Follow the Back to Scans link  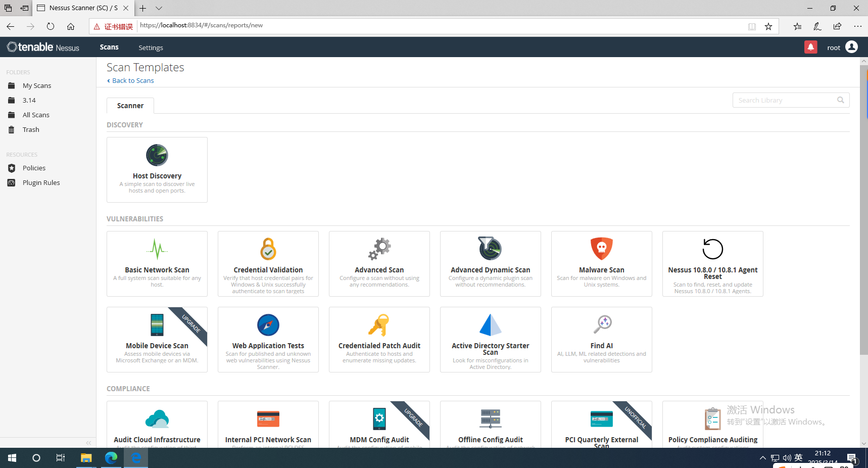tap(130, 80)
